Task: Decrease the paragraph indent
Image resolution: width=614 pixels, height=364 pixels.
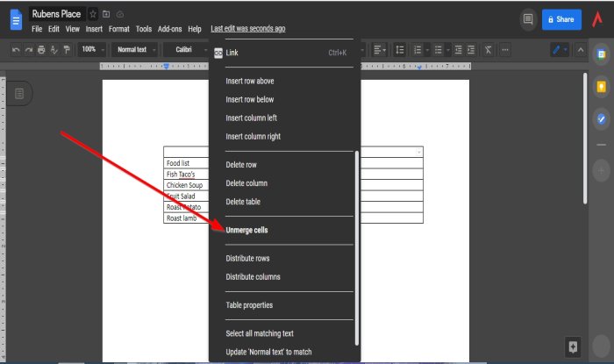Action: pyautogui.click(x=458, y=50)
